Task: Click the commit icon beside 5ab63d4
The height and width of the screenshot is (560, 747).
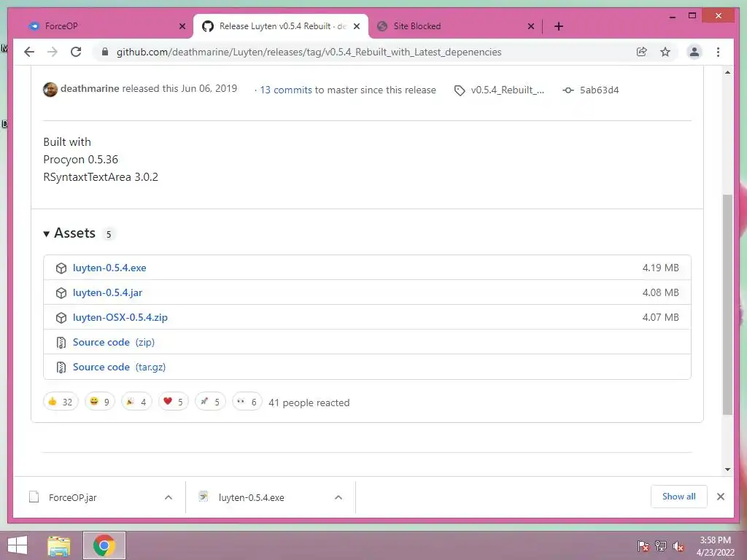Action: tap(568, 90)
